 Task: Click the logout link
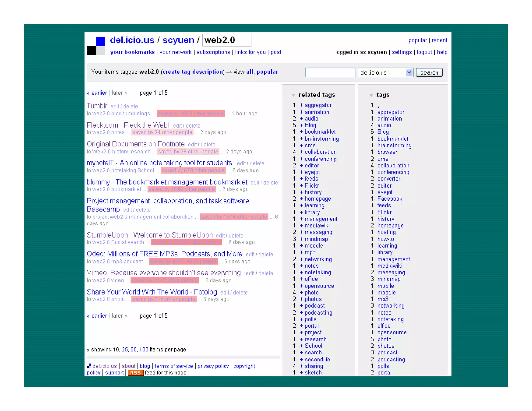click(424, 52)
